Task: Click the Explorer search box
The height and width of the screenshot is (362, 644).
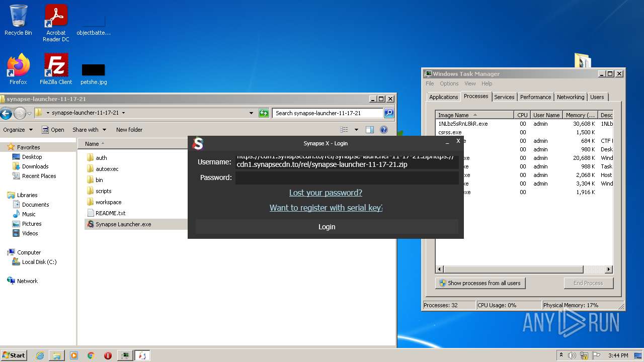Action: [x=328, y=113]
